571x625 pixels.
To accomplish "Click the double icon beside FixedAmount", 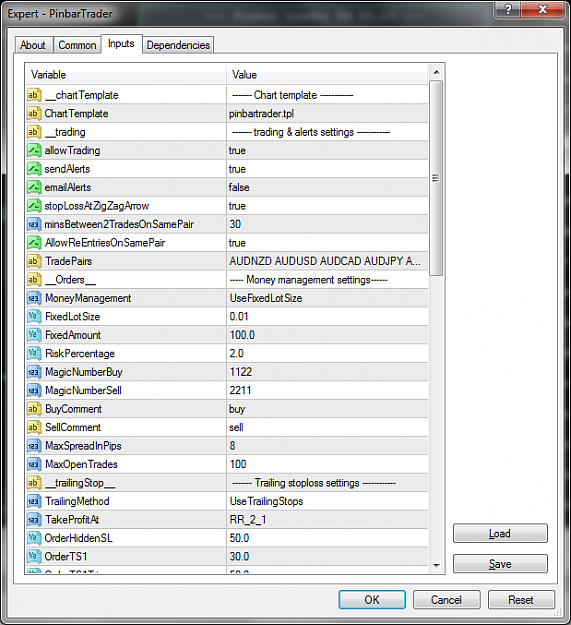I will (34, 335).
